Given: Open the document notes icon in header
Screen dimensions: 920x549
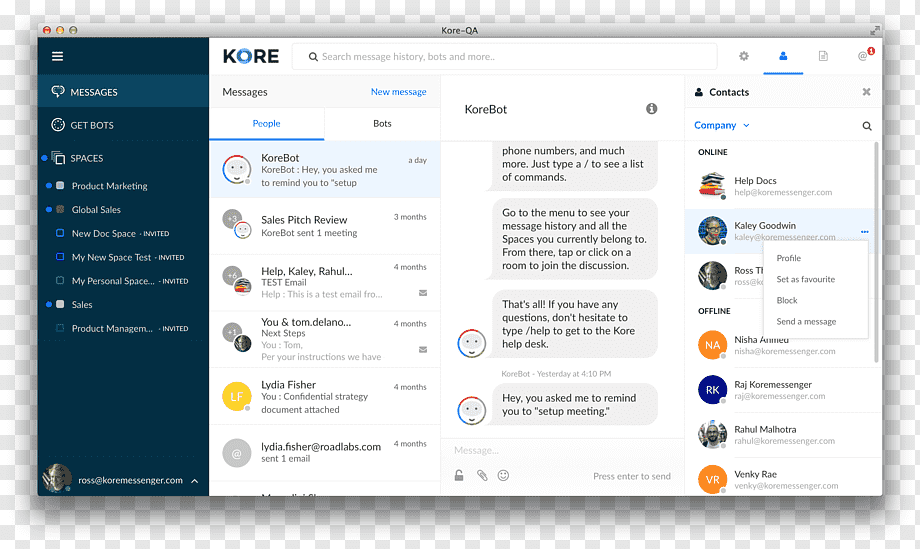Looking at the screenshot, I should (823, 56).
